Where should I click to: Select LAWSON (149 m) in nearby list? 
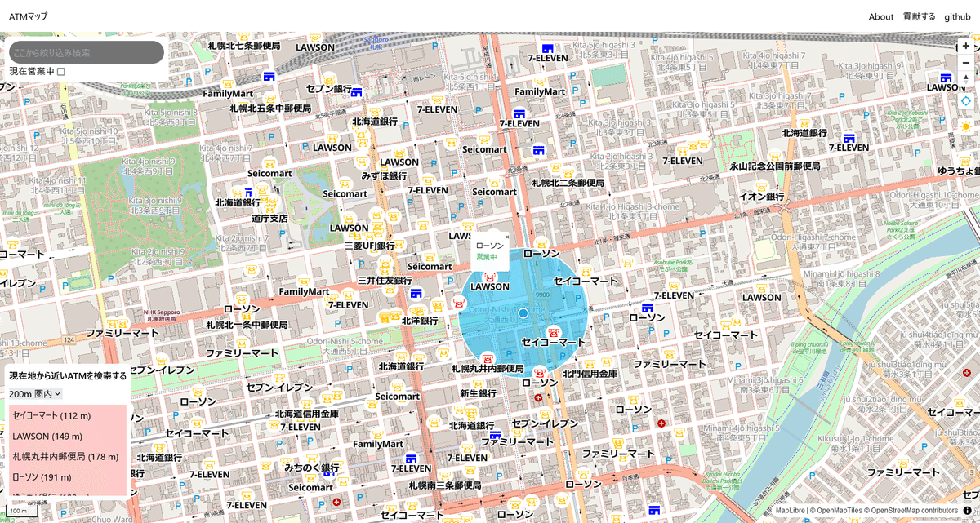[x=68, y=437]
